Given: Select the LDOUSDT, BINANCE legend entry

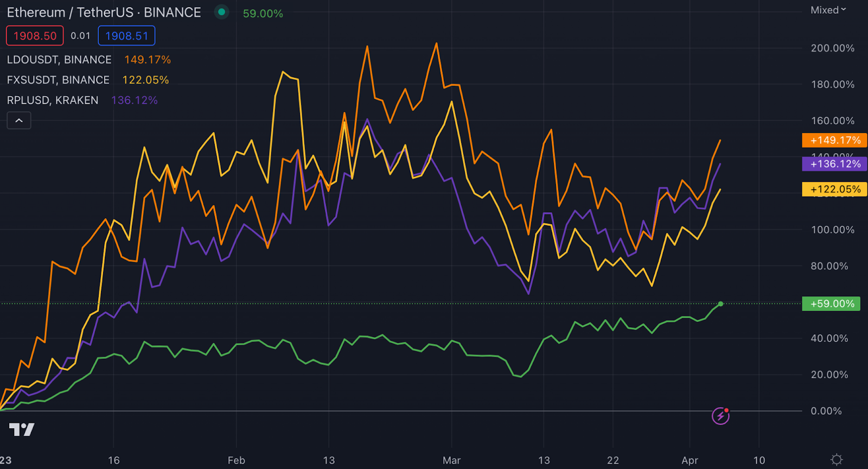Looking at the screenshot, I should coord(59,60).
